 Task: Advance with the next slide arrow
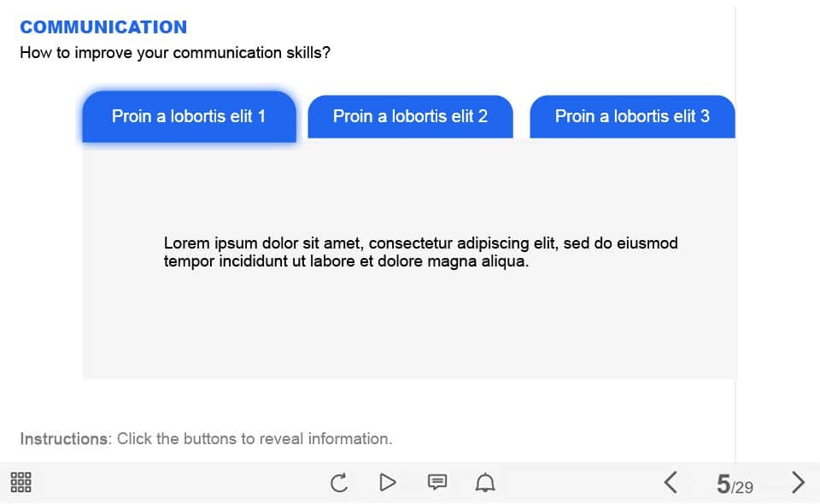[798, 483]
